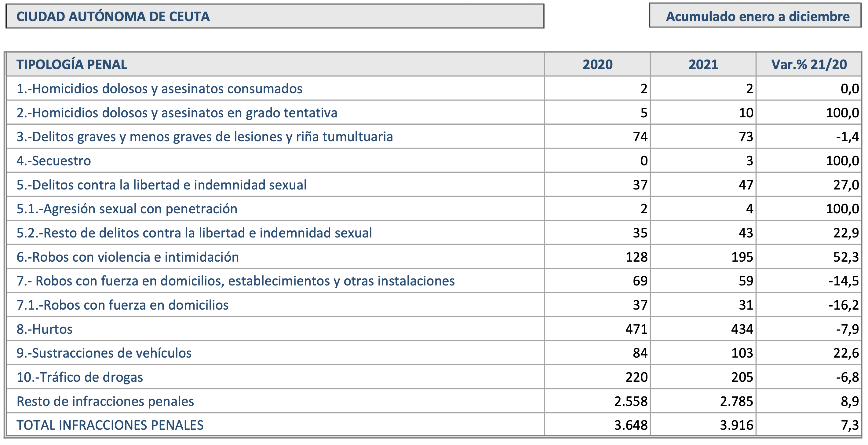
Task: Select the 2021 total value 3.916
Action: click(737, 425)
